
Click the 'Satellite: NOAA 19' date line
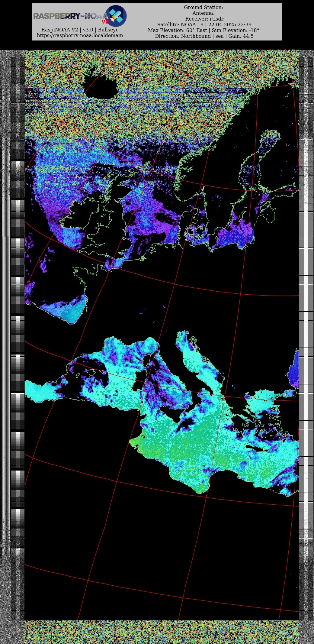[x=204, y=24]
